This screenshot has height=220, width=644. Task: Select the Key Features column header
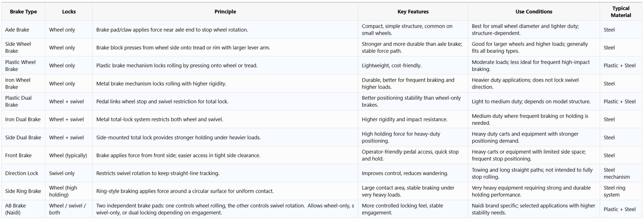413,12
